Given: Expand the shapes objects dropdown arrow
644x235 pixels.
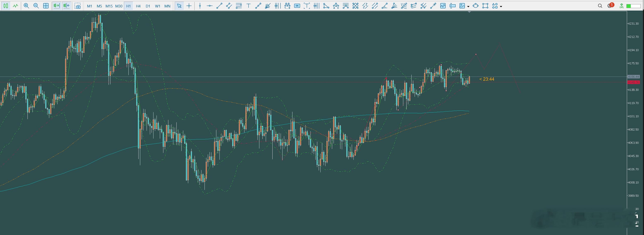Looking at the screenshot, I should tap(501, 6).
